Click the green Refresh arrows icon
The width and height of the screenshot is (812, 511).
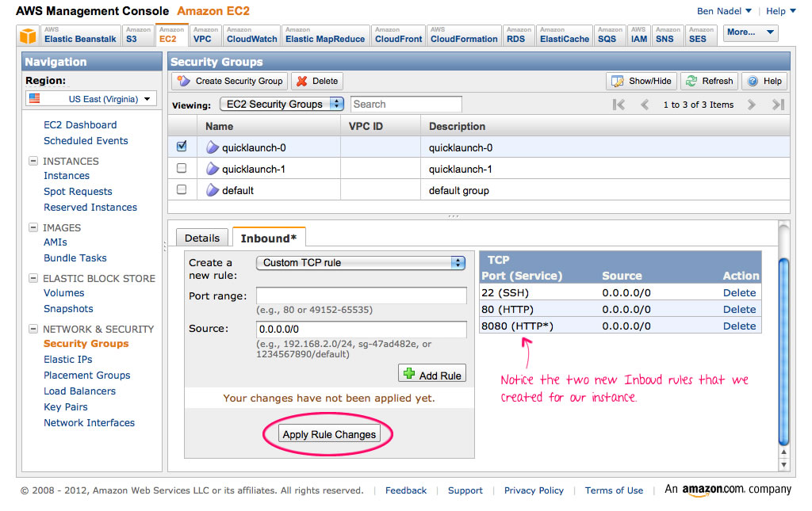(691, 81)
